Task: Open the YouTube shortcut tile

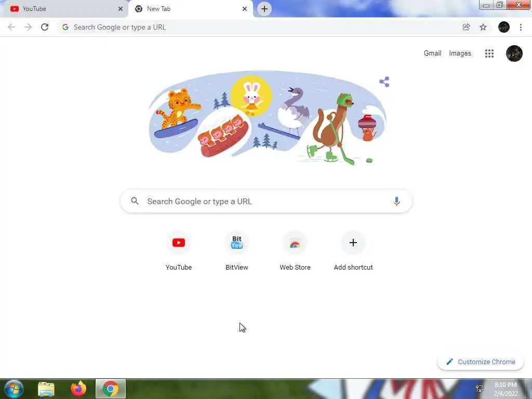Action: click(179, 251)
